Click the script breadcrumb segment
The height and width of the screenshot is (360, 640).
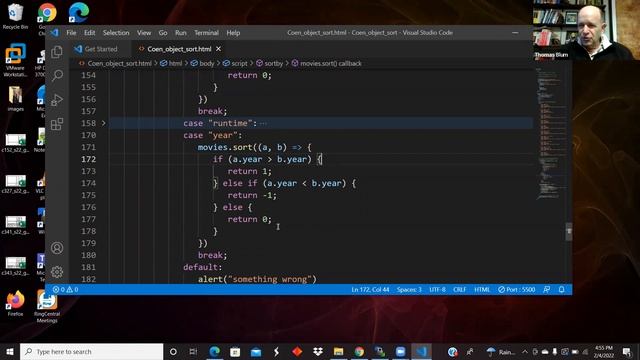(x=236, y=63)
